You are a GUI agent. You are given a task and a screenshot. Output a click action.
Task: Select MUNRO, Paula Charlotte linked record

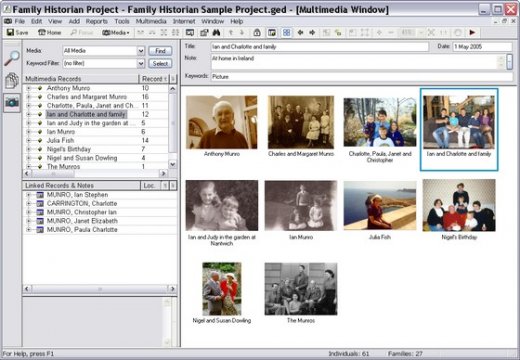pyautogui.click(x=82, y=229)
